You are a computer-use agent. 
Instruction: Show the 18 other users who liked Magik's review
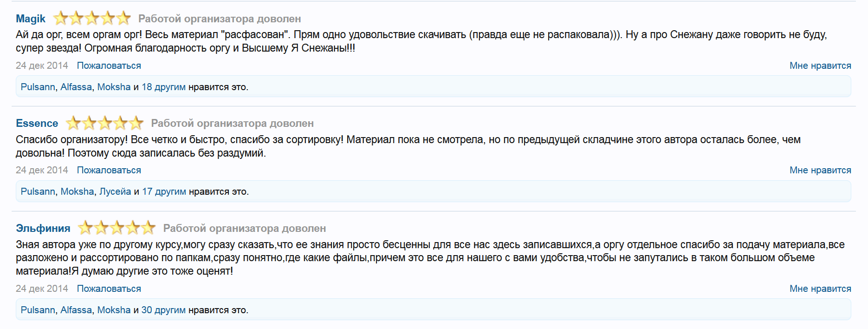pos(163,87)
